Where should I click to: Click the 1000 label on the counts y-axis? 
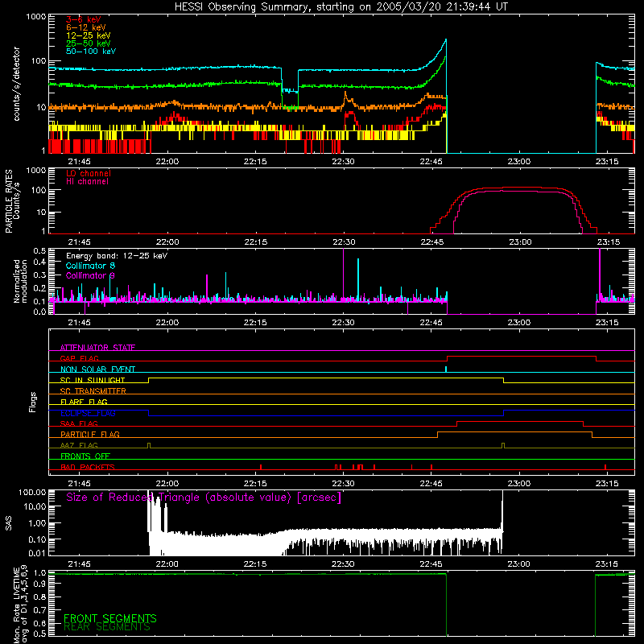(x=36, y=17)
